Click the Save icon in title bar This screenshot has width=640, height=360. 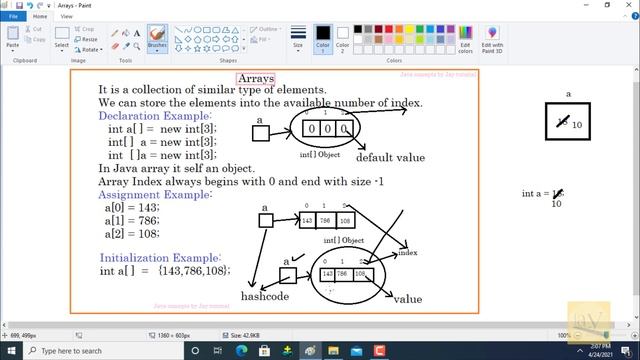point(19,5)
